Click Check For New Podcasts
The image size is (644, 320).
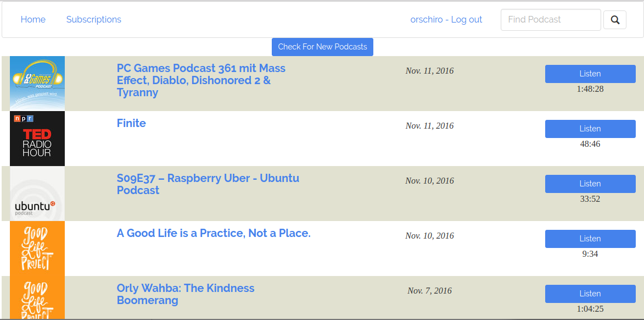click(322, 47)
